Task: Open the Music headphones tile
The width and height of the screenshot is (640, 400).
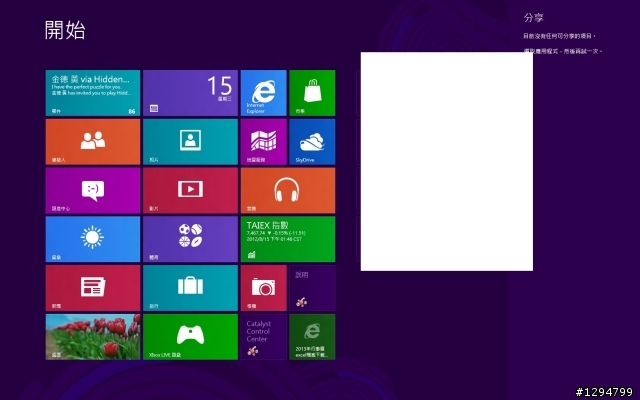Action: pyautogui.click(x=288, y=190)
